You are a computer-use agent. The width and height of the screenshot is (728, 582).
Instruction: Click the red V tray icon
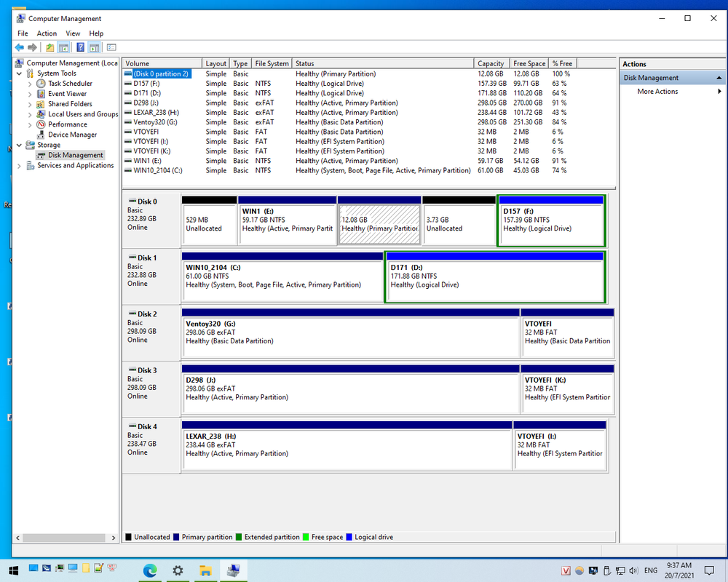(x=566, y=570)
